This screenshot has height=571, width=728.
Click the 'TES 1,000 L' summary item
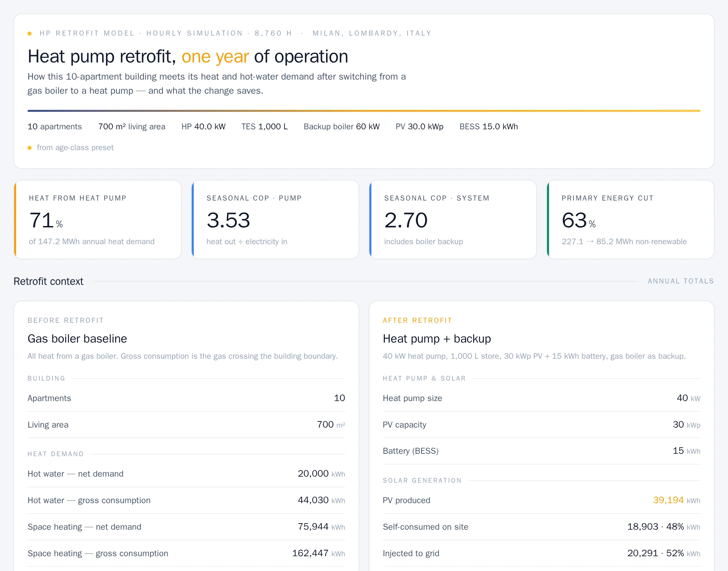tap(265, 127)
